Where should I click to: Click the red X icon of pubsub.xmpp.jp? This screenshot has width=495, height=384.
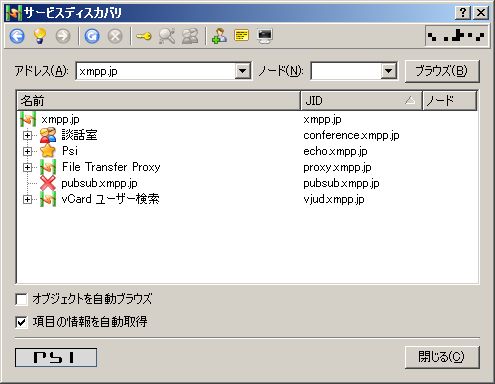[48, 183]
